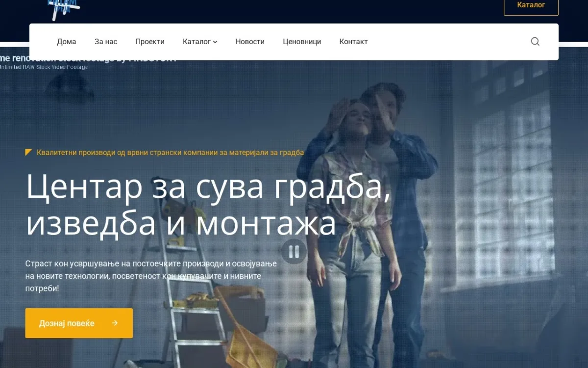The width and height of the screenshot is (588, 368).
Task: Go to the Дома menu item
Action: 67,42
